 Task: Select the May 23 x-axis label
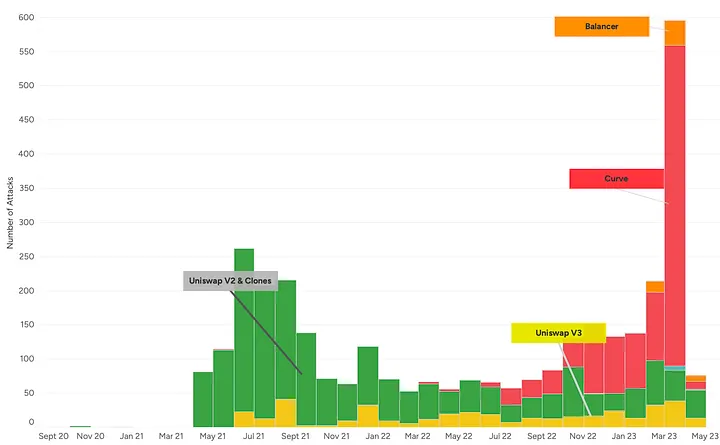(x=704, y=436)
